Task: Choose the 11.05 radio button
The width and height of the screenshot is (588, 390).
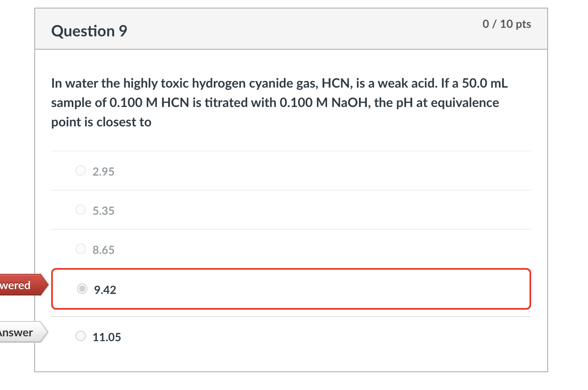Action: tap(81, 336)
